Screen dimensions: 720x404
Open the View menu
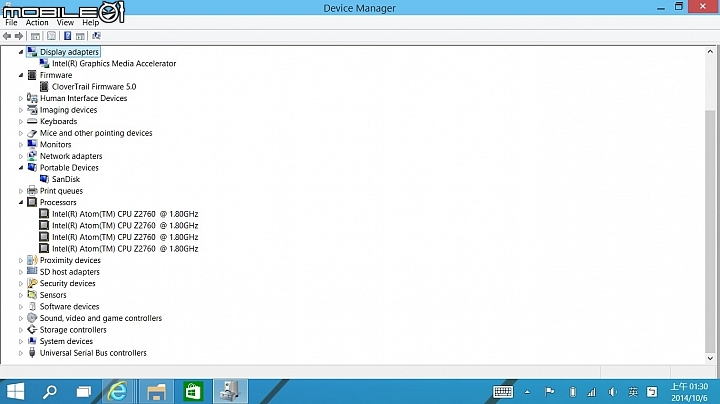tap(65, 22)
